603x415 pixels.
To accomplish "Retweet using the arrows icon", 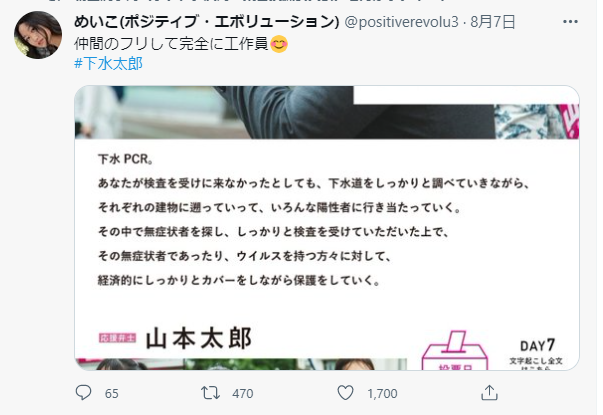I will pyautogui.click(x=210, y=393).
